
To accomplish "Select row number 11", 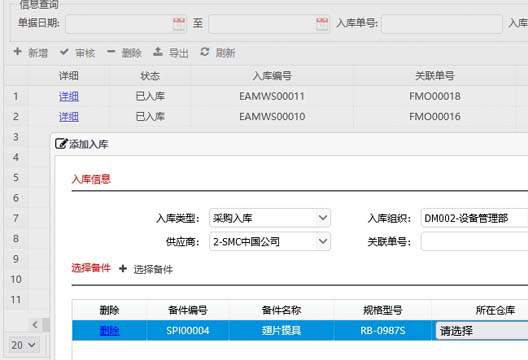I will point(16,299).
